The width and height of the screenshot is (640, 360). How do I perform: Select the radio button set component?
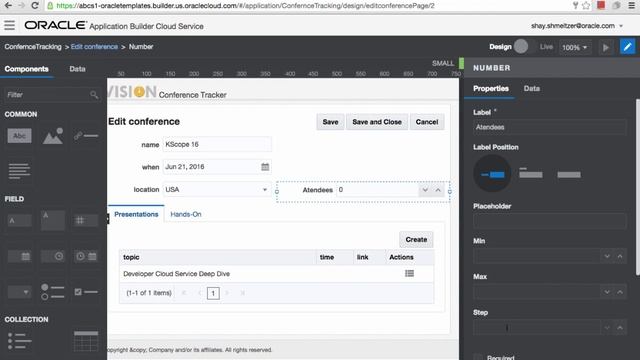(x=53, y=292)
